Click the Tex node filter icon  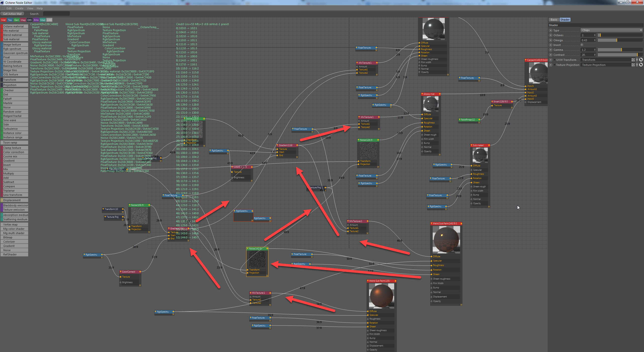(10, 20)
